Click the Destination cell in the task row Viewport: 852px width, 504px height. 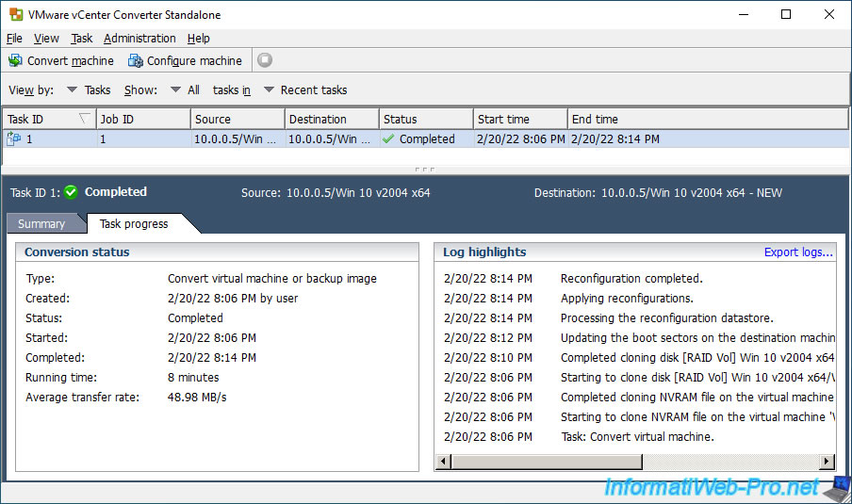[332, 139]
